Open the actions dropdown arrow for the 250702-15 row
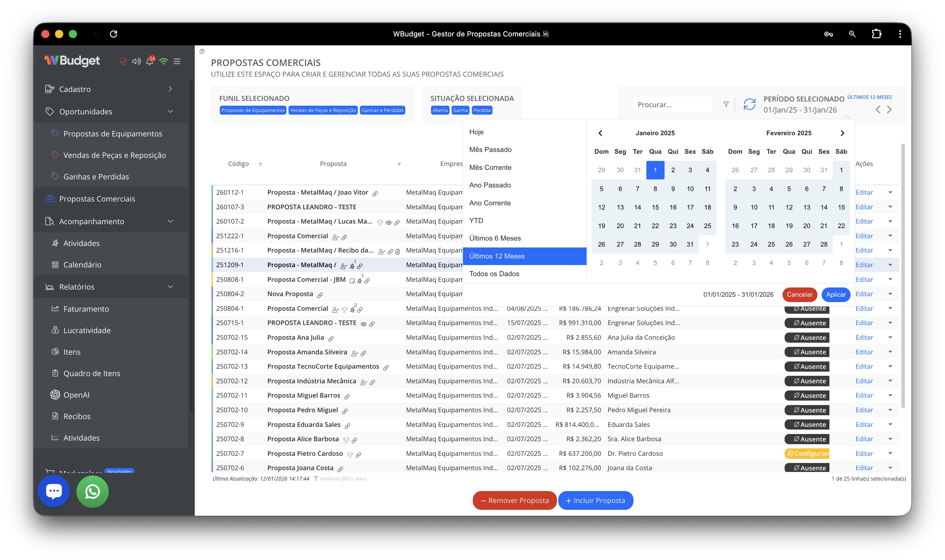This screenshot has height=560, width=945. pyautogui.click(x=890, y=337)
